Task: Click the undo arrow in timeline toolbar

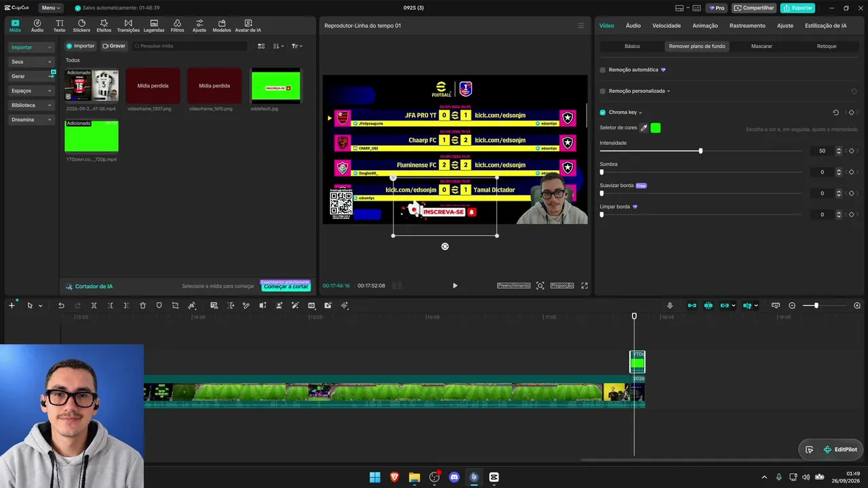Action: 61,306
